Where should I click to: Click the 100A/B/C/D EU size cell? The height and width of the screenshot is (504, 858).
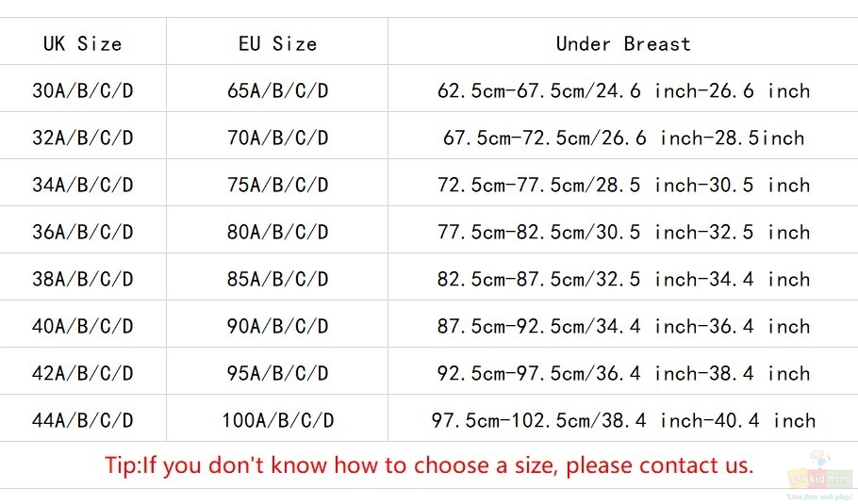click(x=277, y=419)
